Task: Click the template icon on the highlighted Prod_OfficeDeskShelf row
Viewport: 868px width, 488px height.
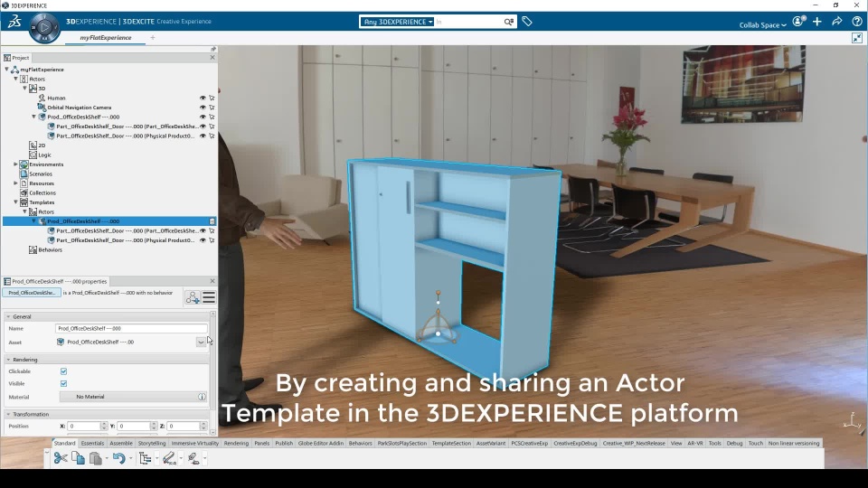Action: click(212, 221)
